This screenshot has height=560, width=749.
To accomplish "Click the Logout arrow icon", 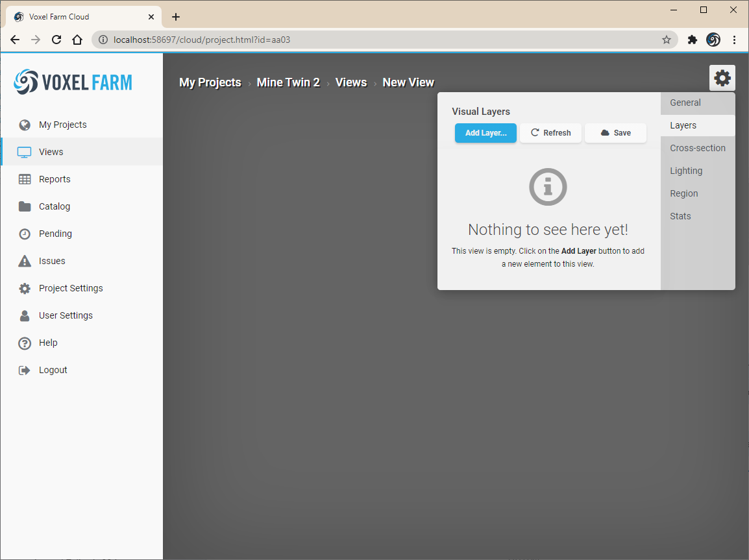I will (x=25, y=370).
